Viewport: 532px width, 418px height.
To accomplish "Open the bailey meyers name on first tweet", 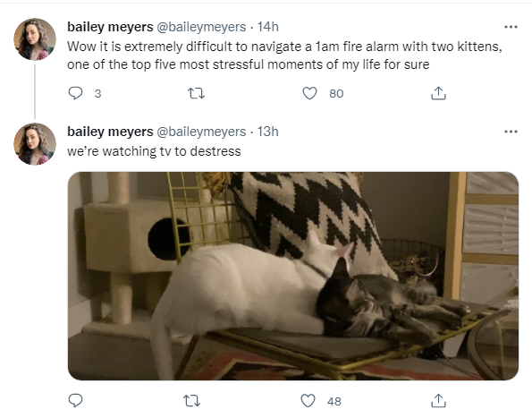I will pos(110,27).
